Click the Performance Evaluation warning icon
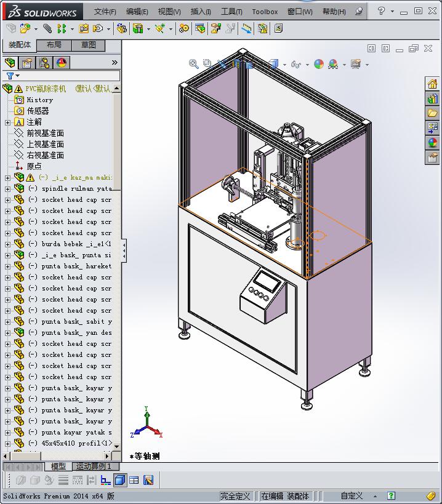442x504 pixels. pos(262,28)
